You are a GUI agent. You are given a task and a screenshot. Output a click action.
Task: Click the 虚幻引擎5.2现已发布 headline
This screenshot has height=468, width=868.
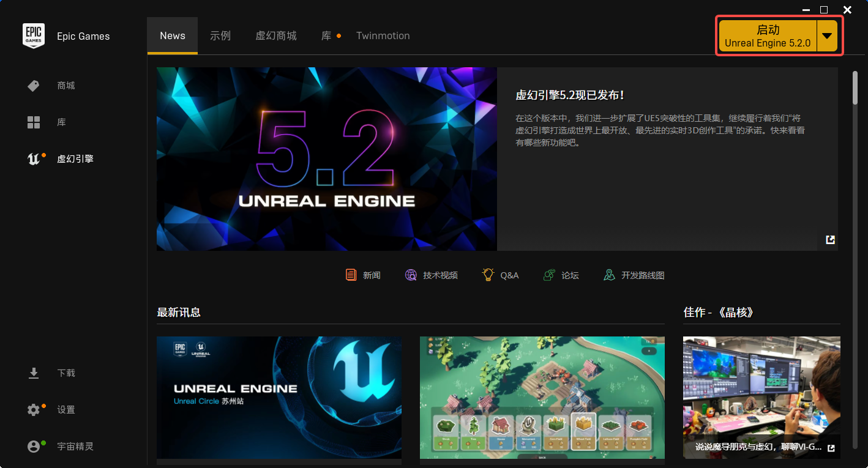click(570, 95)
